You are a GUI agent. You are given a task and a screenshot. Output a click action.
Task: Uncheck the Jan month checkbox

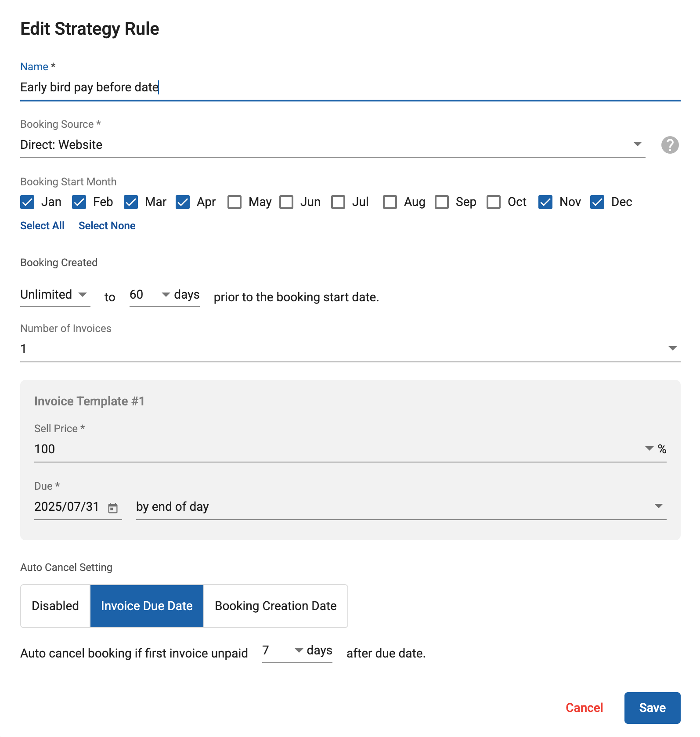27,202
